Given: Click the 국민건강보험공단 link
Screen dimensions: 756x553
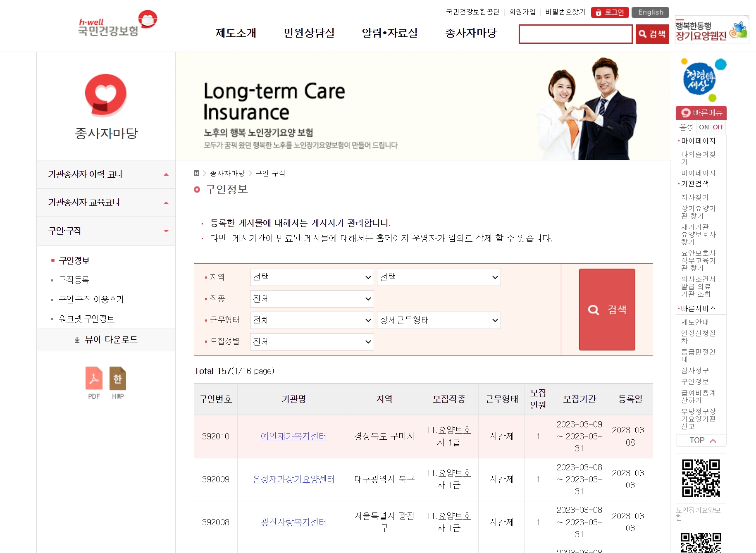Looking at the screenshot, I should [473, 12].
